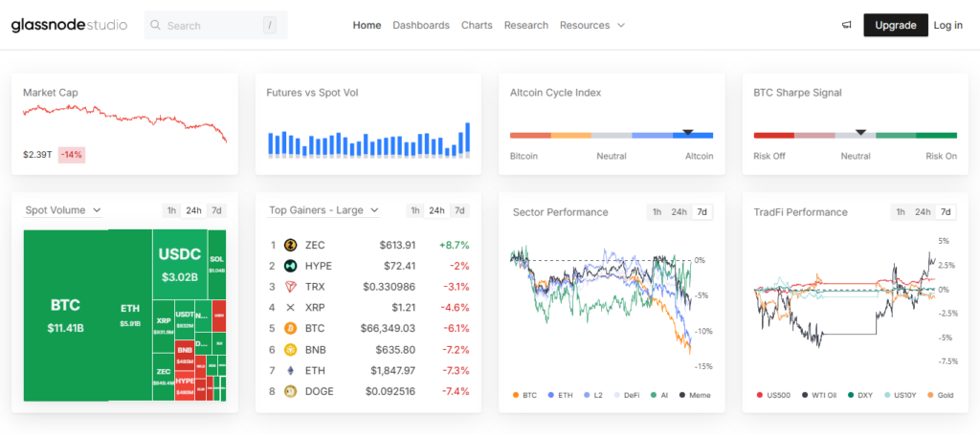Image resolution: width=980 pixels, height=435 pixels.
Task: Open the Research nav item
Action: 526,25
